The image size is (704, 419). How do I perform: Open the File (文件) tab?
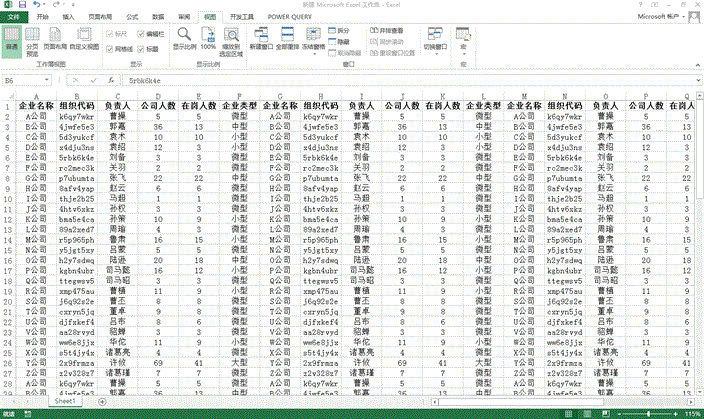[11, 17]
